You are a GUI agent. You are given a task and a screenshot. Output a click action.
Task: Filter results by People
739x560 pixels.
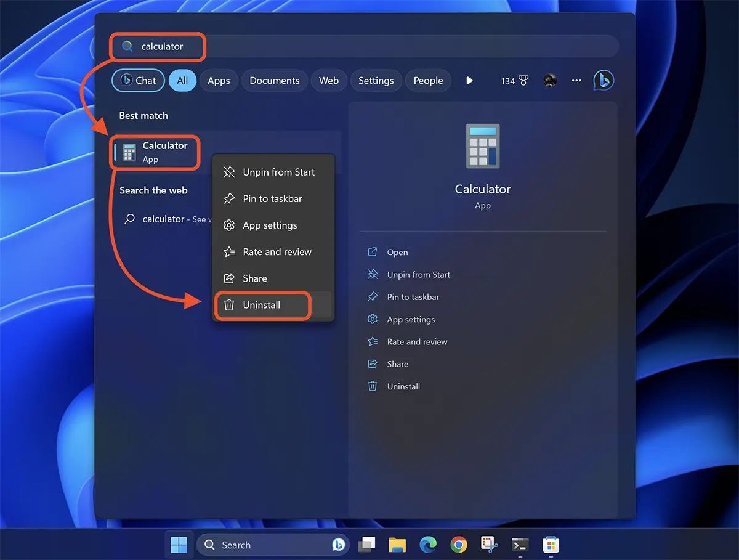pyautogui.click(x=428, y=80)
